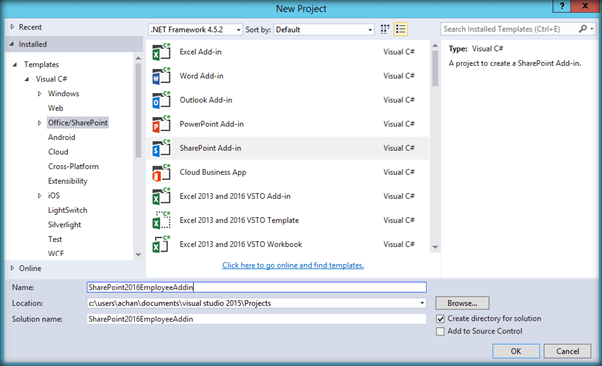
Task: Expand the Windows tree node
Action: point(39,94)
